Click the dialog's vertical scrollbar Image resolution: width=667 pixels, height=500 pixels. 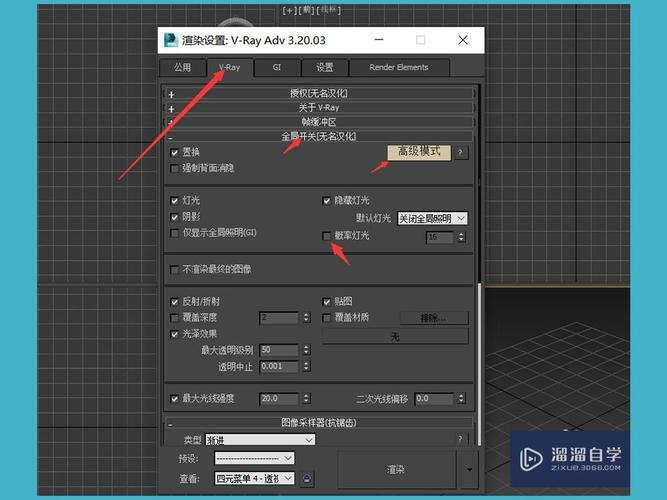point(479,364)
